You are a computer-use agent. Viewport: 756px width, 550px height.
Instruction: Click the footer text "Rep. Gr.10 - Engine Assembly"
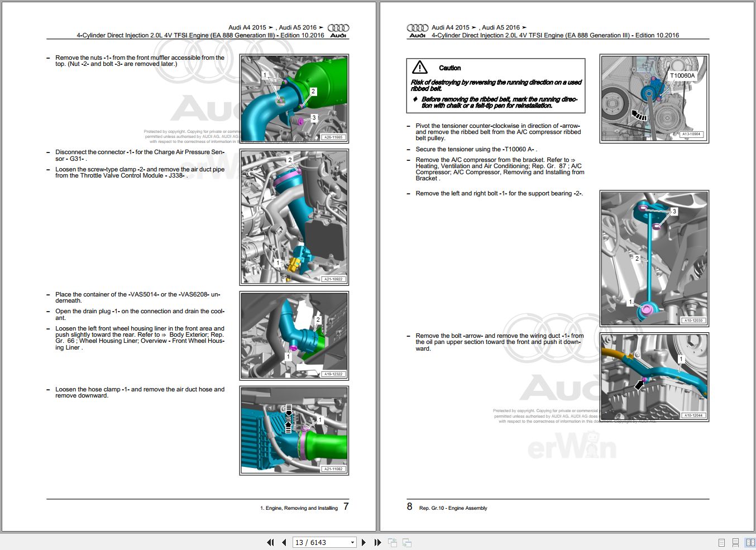453,508
